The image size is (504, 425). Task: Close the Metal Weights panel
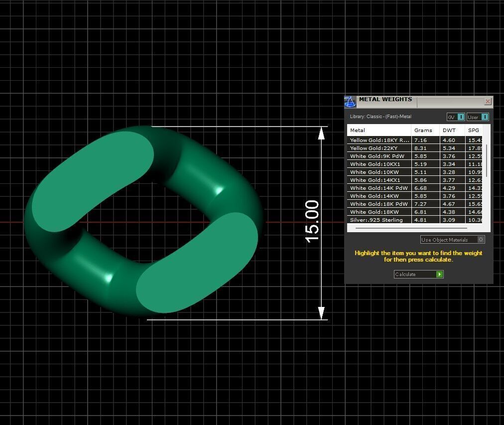pos(488,102)
